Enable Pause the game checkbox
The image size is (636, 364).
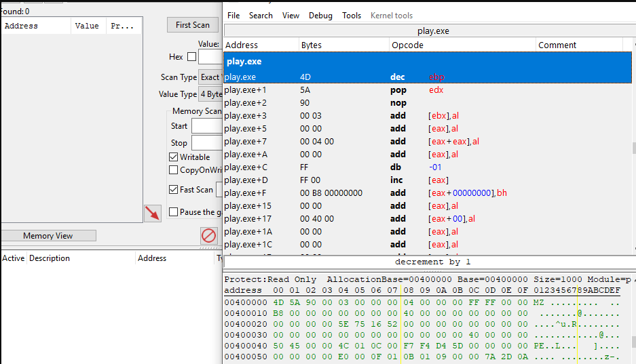(x=173, y=211)
